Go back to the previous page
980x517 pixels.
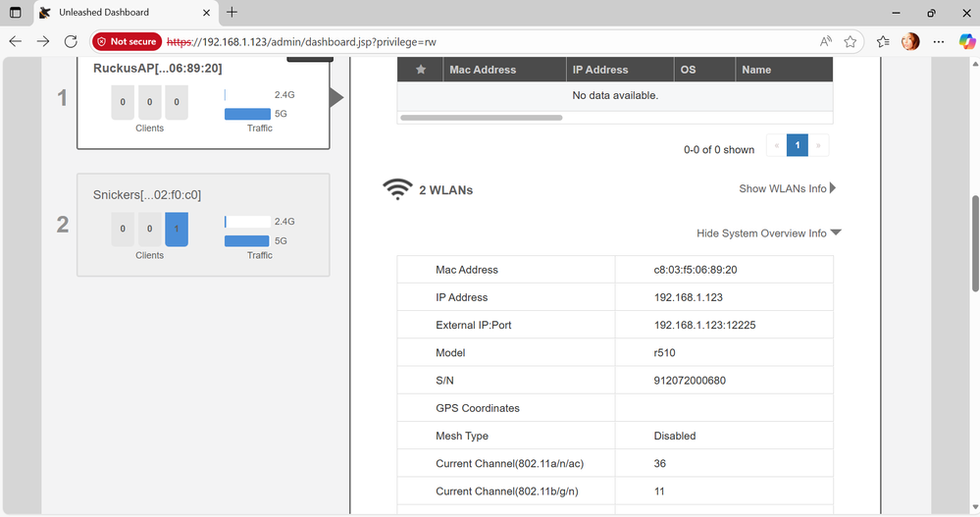click(16, 42)
